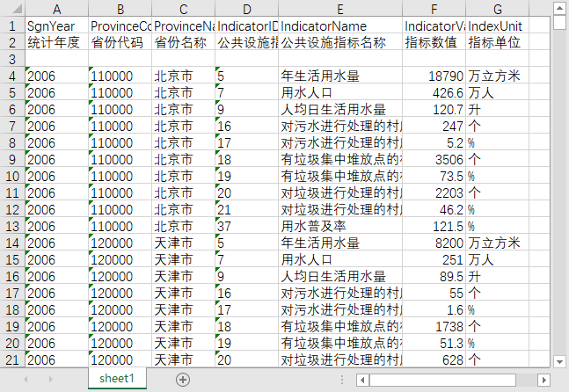The image size is (569, 392).
Task: Click cell 指标单位
Action: point(498,42)
